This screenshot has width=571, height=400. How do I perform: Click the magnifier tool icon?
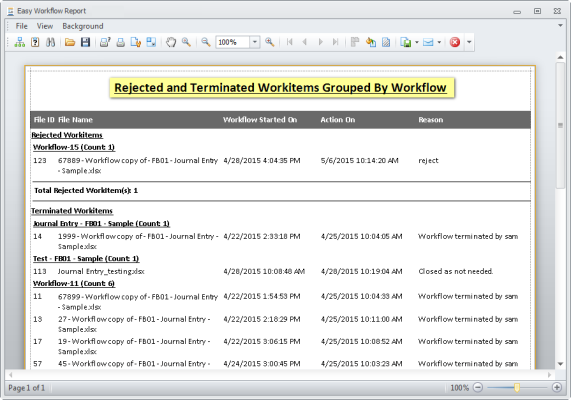(x=186, y=42)
